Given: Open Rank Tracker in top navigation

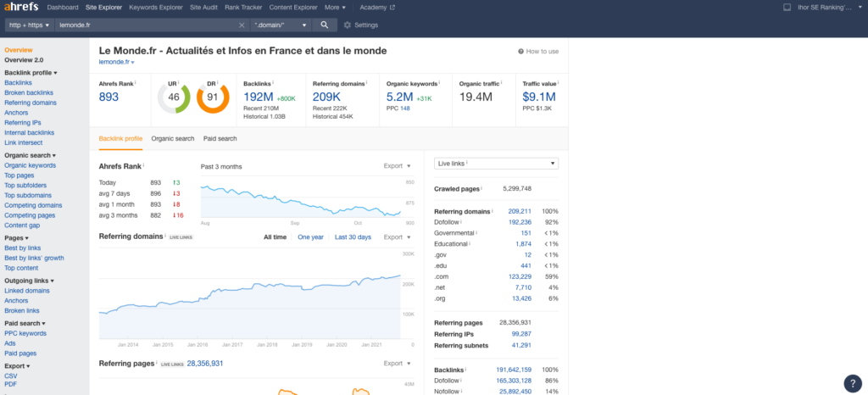Looking at the screenshot, I should tap(243, 8).
